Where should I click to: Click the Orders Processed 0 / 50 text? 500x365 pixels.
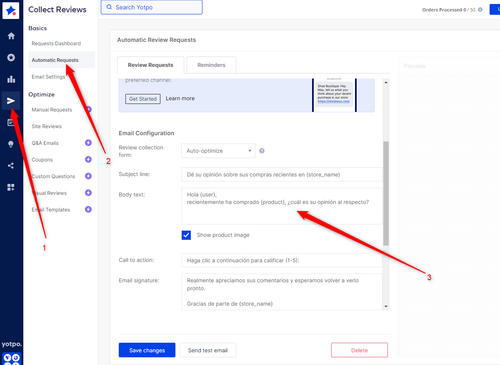[449, 10]
